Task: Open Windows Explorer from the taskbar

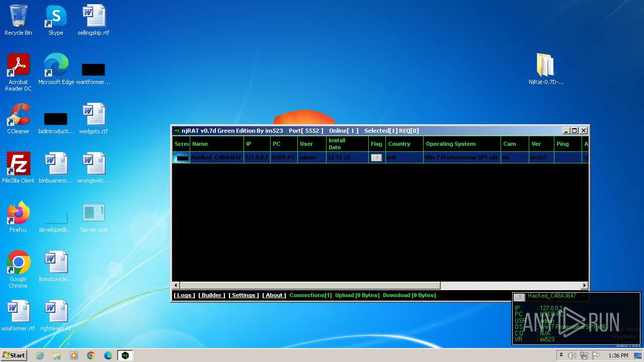Action: 57,355
